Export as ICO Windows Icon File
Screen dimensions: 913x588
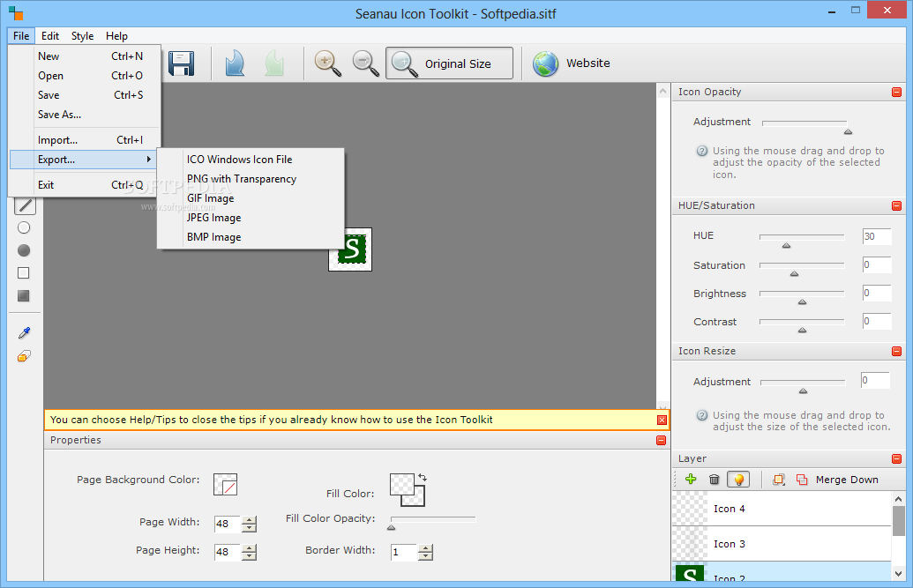251,159
